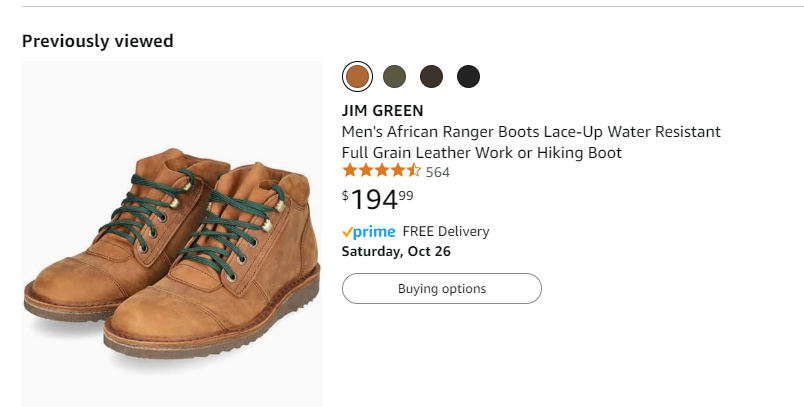Image resolution: width=804 pixels, height=407 pixels.
Task: Click the $194 price amount
Action: pyautogui.click(x=374, y=201)
